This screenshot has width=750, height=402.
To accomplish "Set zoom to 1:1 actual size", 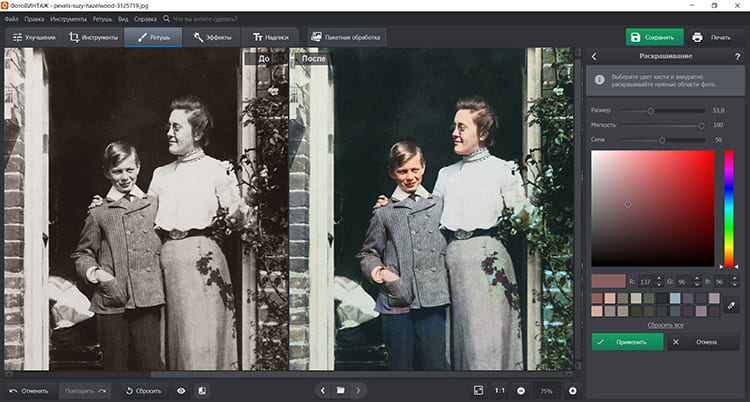I will [499, 390].
